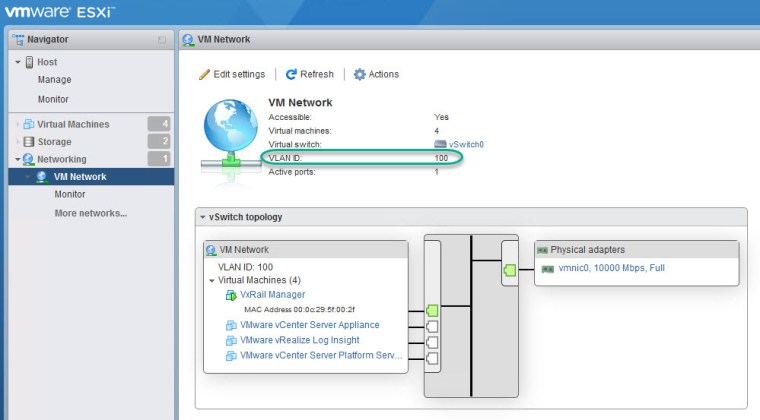Click the VxRail Manager VM icon

click(x=231, y=295)
